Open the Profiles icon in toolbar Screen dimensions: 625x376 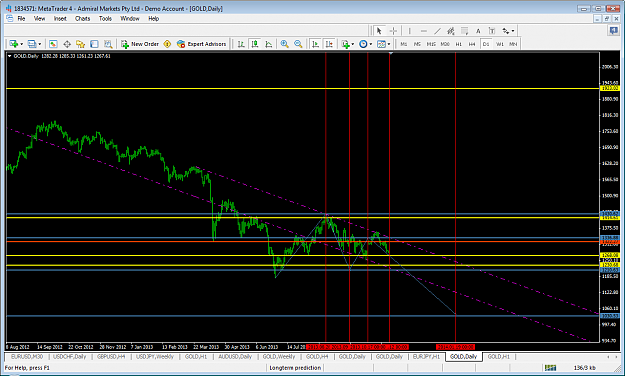point(32,44)
